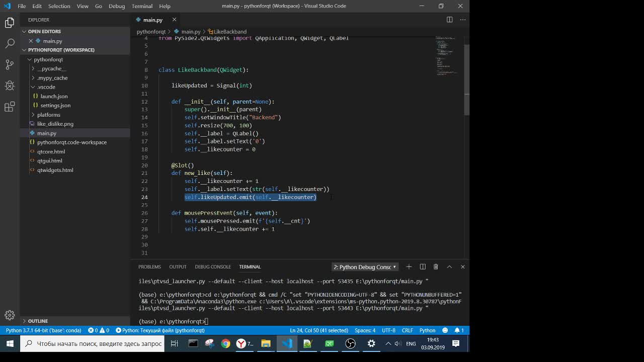The width and height of the screenshot is (644, 362).
Task: Click the errors and warnings status indicator
Action: click(x=99, y=330)
